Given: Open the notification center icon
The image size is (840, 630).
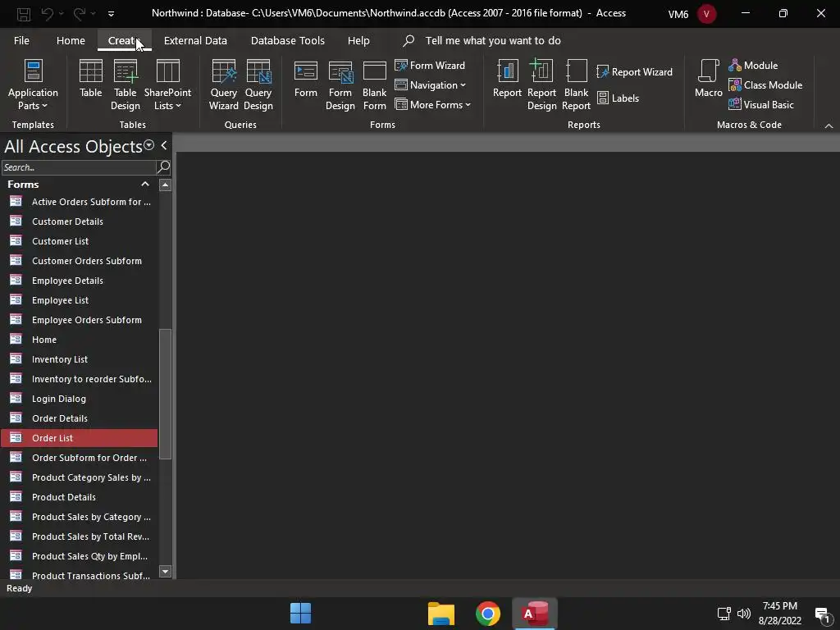Looking at the screenshot, I should pyautogui.click(x=822, y=614).
